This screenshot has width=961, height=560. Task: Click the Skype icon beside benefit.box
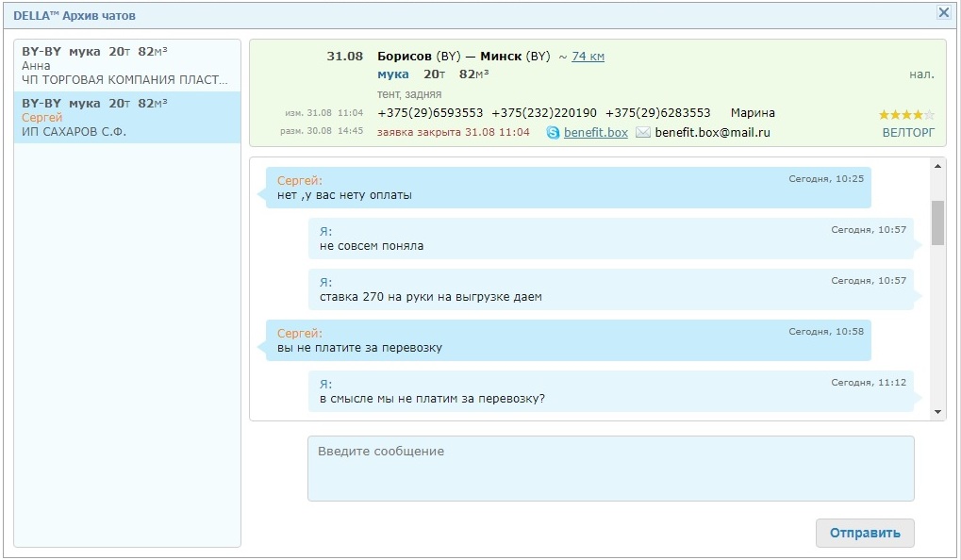[553, 133]
